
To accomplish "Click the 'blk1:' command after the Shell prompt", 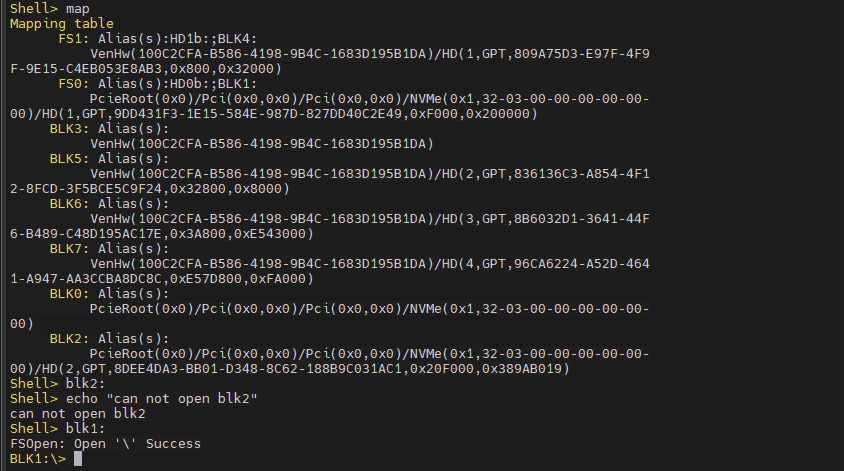I will coord(86,428).
